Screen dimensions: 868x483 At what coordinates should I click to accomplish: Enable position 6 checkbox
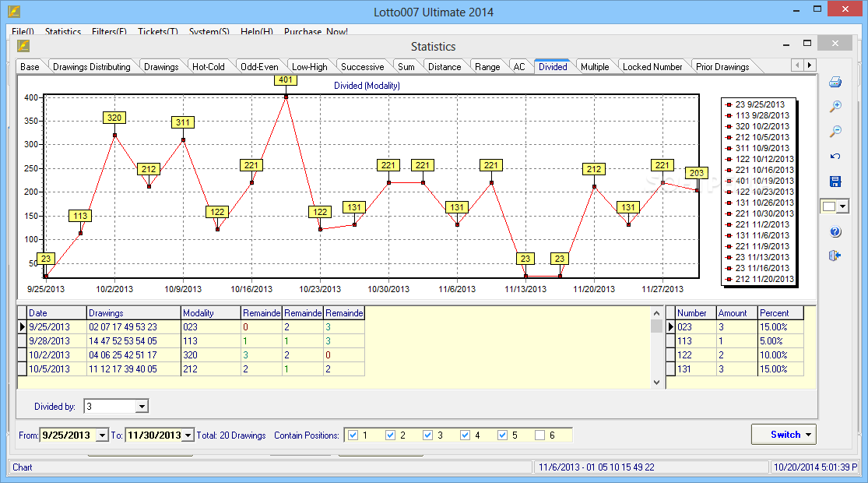point(539,435)
